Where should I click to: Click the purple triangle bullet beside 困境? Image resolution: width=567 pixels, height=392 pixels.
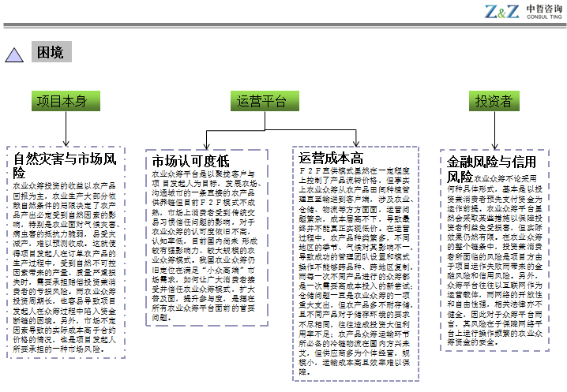point(17,54)
